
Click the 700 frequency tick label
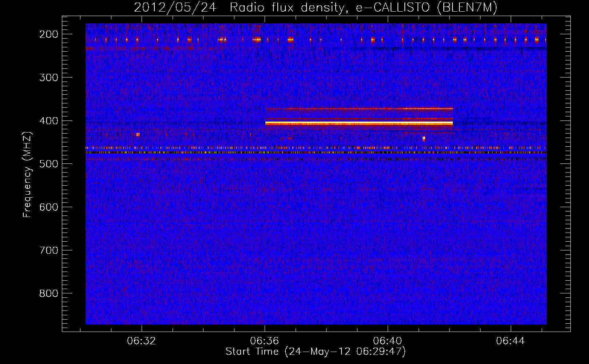pos(48,250)
